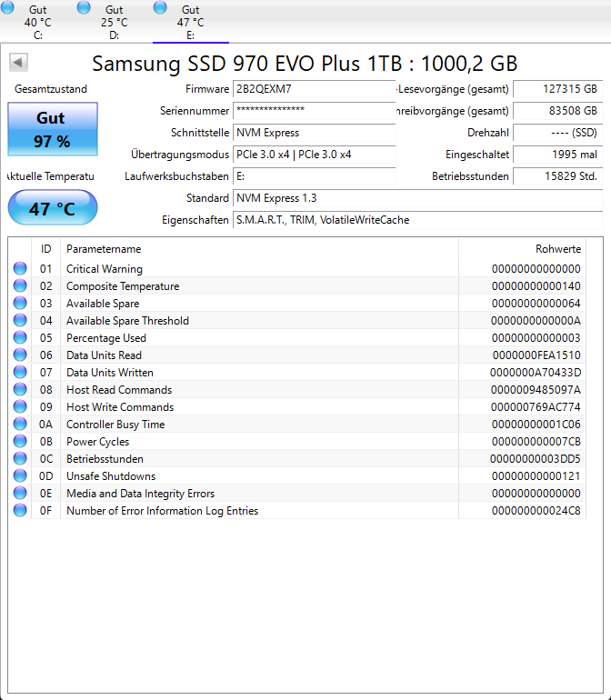Select the Available Spare Threshold parameter name

point(127,321)
